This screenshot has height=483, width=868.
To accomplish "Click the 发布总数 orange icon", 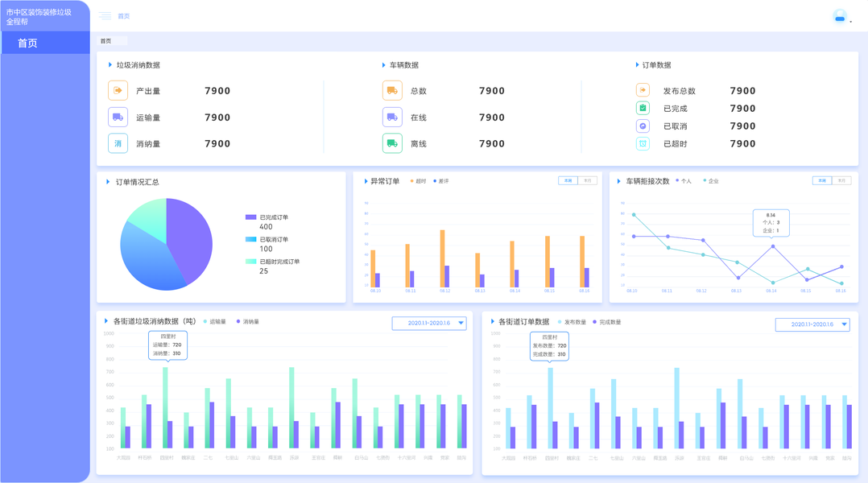I will [643, 90].
